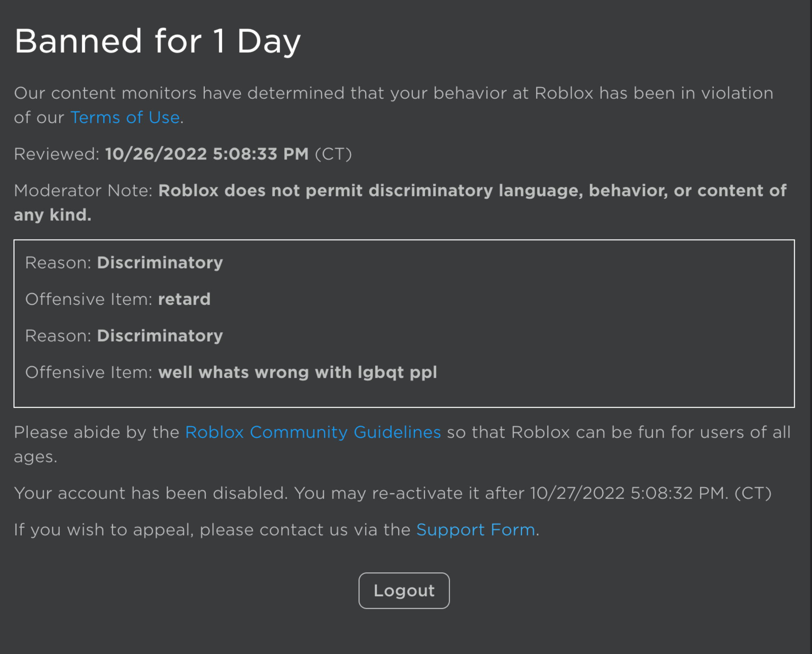Open the Roblox Community Guidelines link

313,432
